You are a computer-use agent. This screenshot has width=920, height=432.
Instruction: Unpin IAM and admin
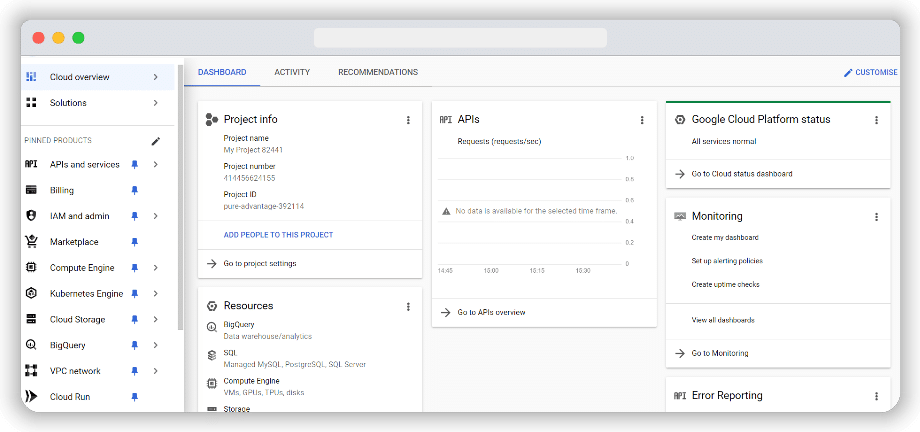134,217
